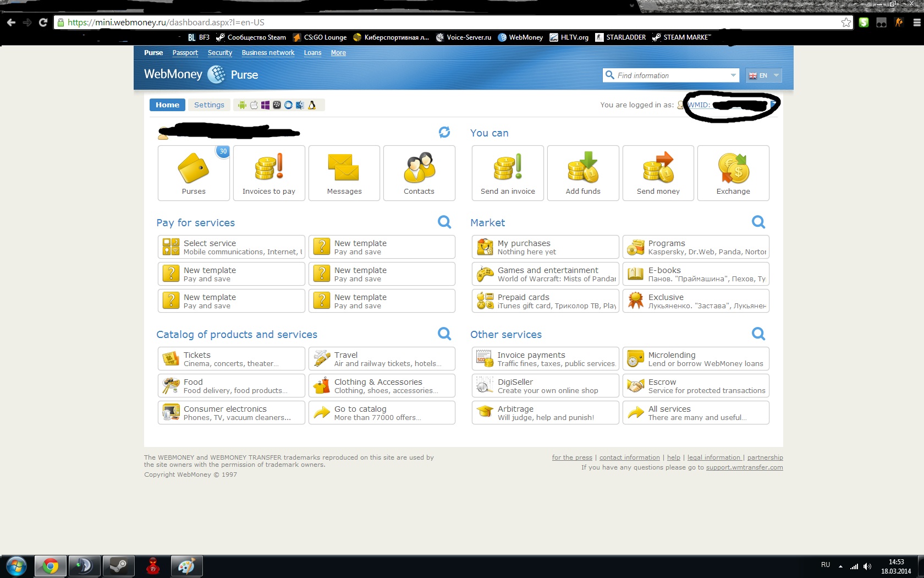Click the Chrome bookmark star

846,23
